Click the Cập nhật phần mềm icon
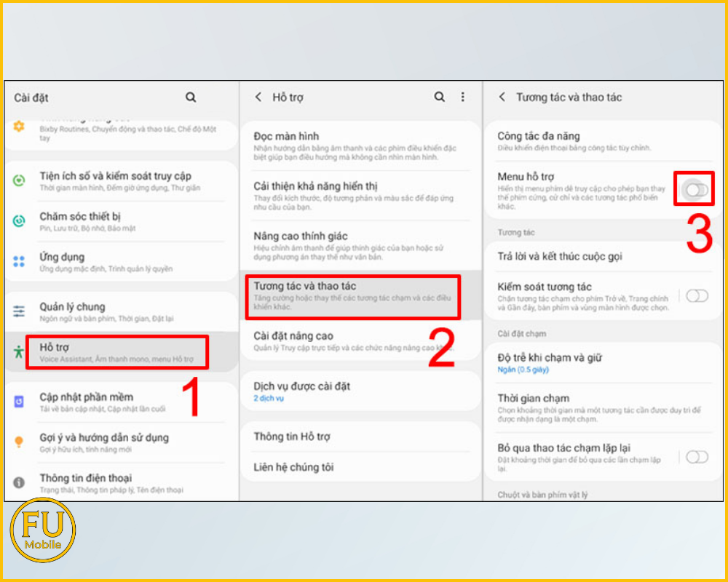728x582 pixels. (x=20, y=401)
